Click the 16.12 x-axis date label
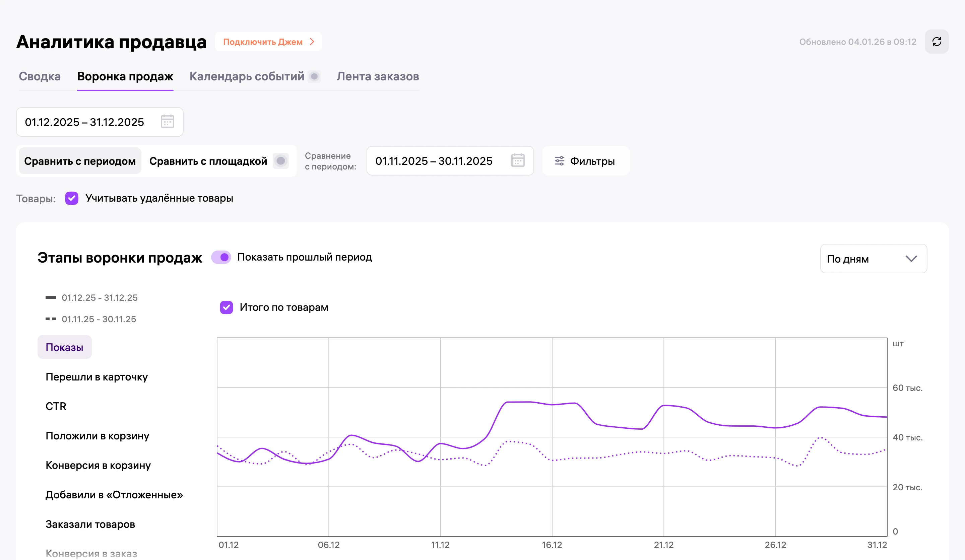The image size is (965, 560). click(552, 545)
